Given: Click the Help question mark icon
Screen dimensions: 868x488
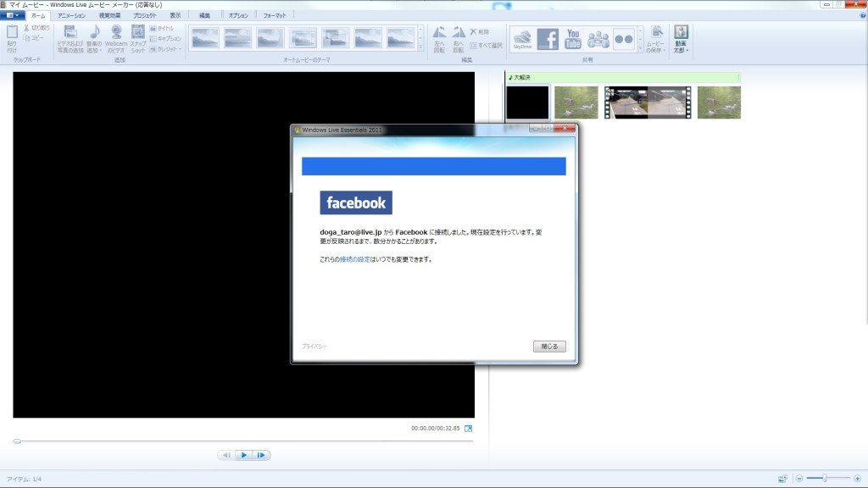Looking at the screenshot, I should point(862,15).
